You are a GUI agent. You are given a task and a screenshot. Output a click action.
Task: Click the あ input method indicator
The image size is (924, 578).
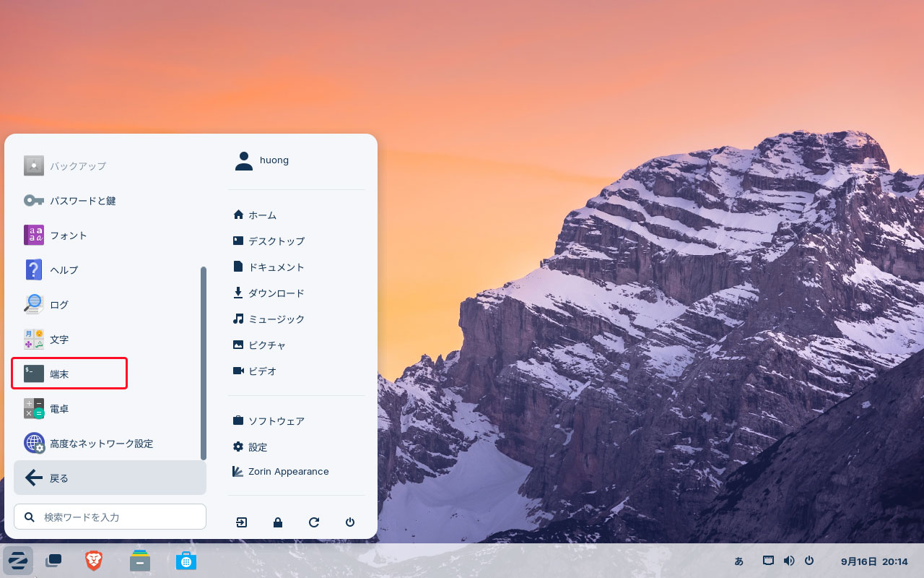point(739,561)
